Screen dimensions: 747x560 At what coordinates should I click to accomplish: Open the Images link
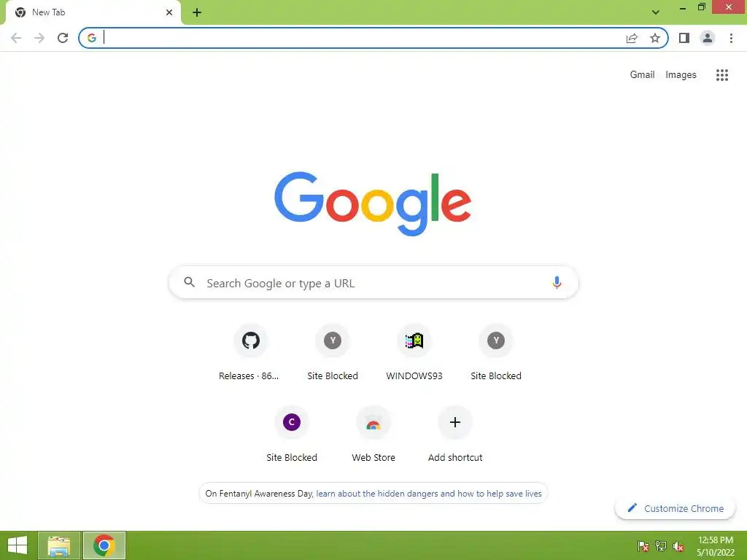pyautogui.click(x=681, y=75)
